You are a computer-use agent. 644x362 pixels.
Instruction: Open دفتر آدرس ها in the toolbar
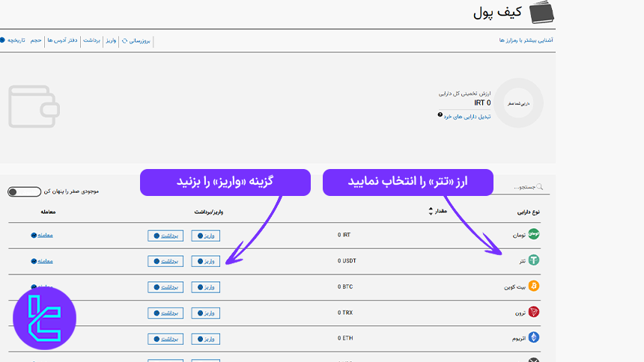(x=62, y=40)
